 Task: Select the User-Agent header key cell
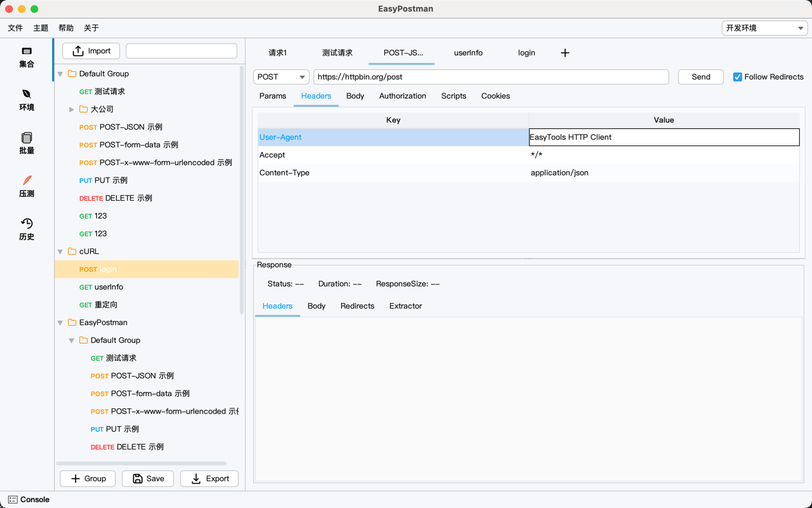pos(393,137)
